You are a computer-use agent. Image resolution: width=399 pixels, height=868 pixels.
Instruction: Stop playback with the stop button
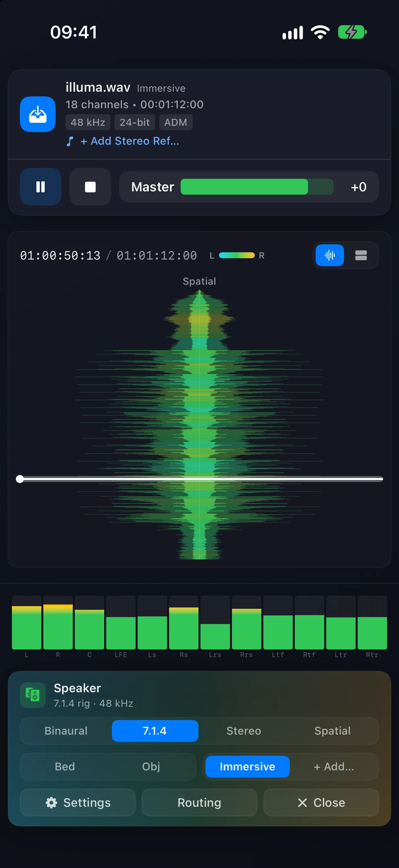click(90, 187)
